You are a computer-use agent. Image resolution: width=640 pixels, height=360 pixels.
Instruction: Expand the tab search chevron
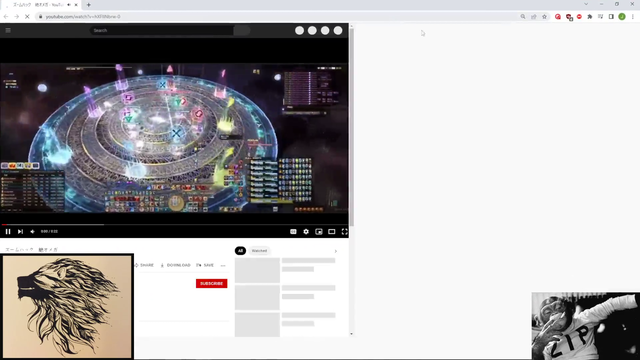(586, 4)
